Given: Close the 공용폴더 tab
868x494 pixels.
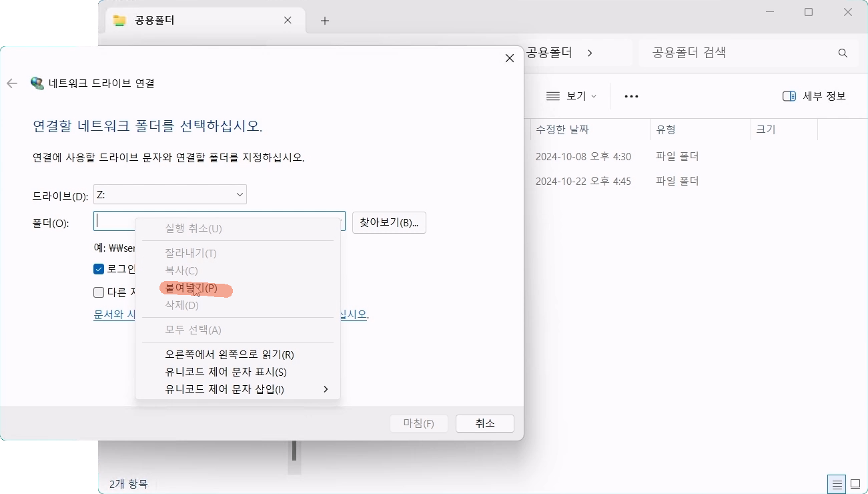Looking at the screenshot, I should 288,21.
